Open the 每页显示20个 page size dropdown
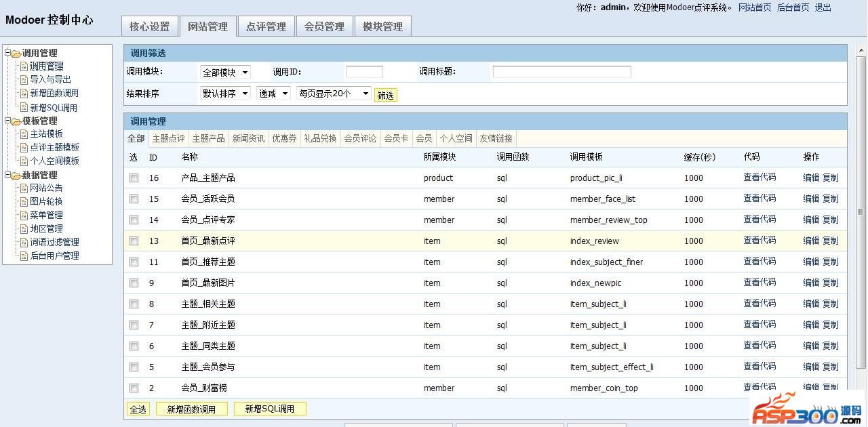Screen dimensions: 868x427 coord(334,94)
